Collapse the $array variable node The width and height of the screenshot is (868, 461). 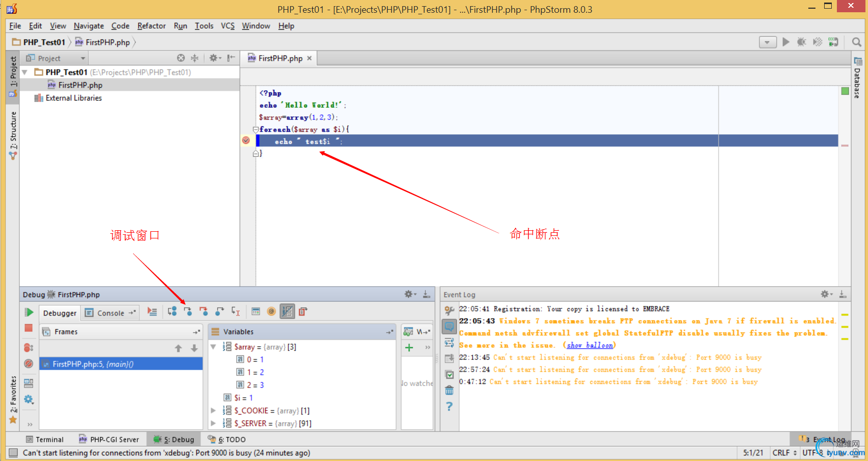pos(214,347)
